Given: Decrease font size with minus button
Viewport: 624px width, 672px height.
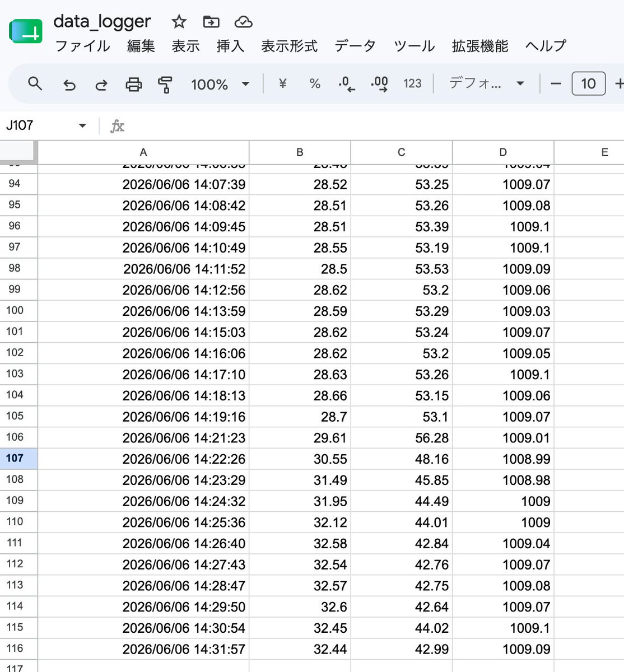Looking at the screenshot, I should tap(556, 84).
